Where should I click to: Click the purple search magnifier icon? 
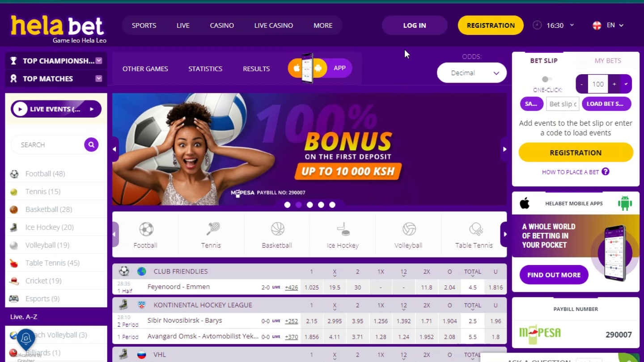pos(91,144)
